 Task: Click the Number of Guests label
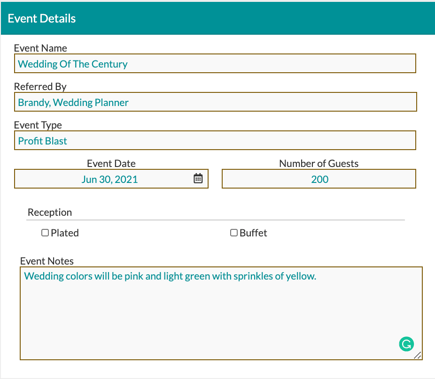[x=319, y=163]
